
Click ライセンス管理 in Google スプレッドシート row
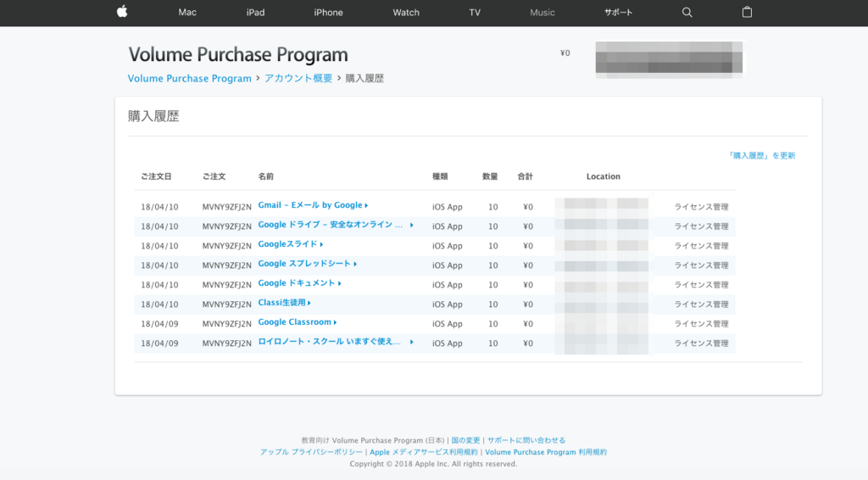[701, 265]
